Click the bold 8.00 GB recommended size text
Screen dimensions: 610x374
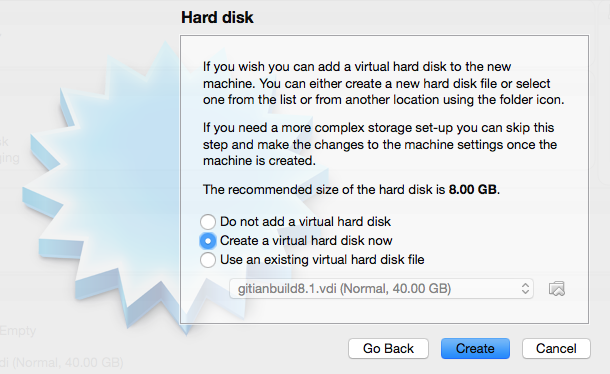click(x=473, y=190)
